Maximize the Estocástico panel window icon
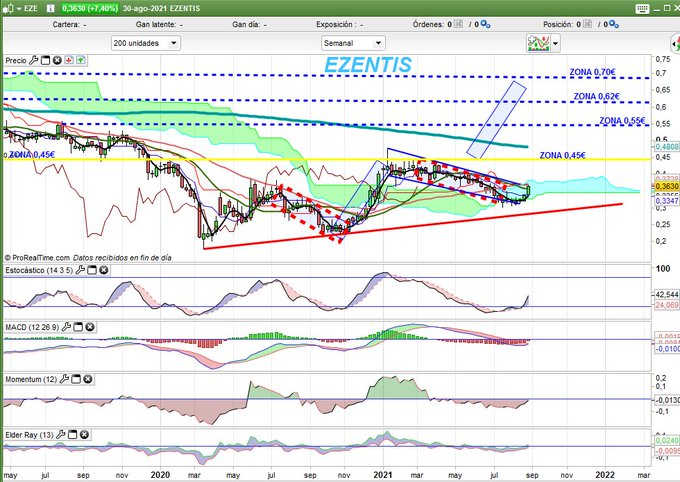The width and height of the screenshot is (680, 482). pyautogui.click(x=92, y=270)
